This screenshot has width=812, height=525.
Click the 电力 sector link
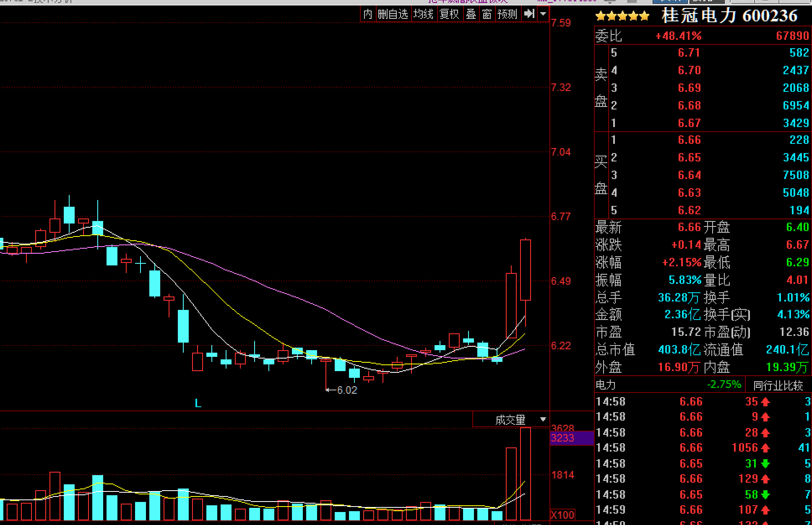pyautogui.click(x=606, y=385)
